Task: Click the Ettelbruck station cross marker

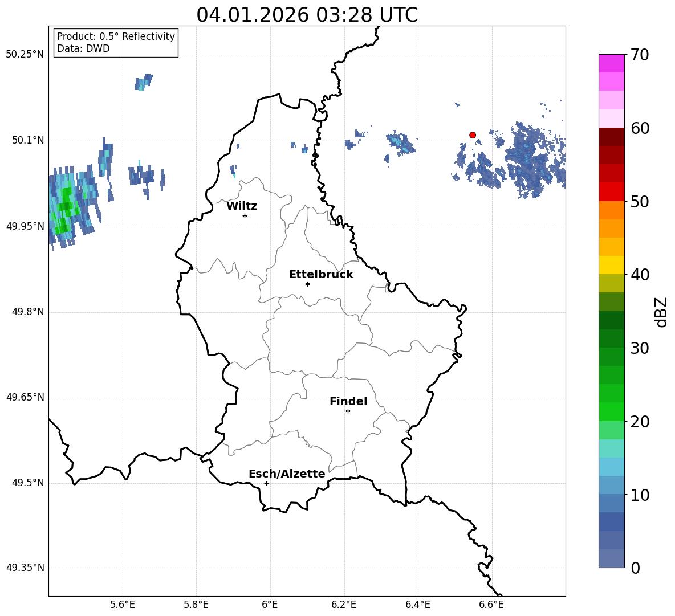Action: click(x=307, y=284)
